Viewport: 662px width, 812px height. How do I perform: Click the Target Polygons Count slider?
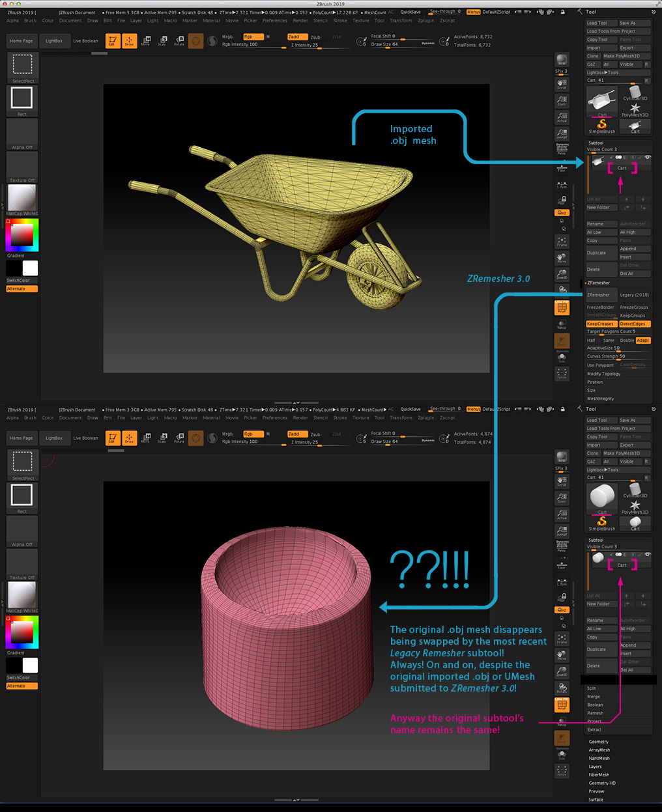(618, 332)
